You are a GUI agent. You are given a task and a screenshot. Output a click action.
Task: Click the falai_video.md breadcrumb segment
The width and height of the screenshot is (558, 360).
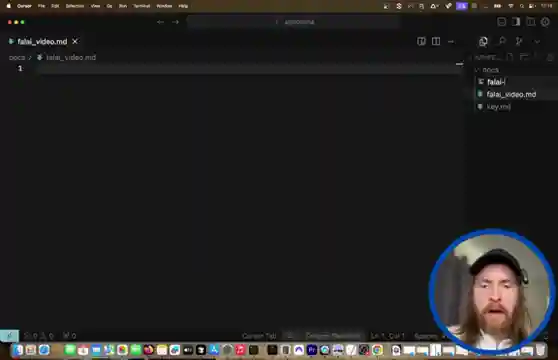[71, 58]
